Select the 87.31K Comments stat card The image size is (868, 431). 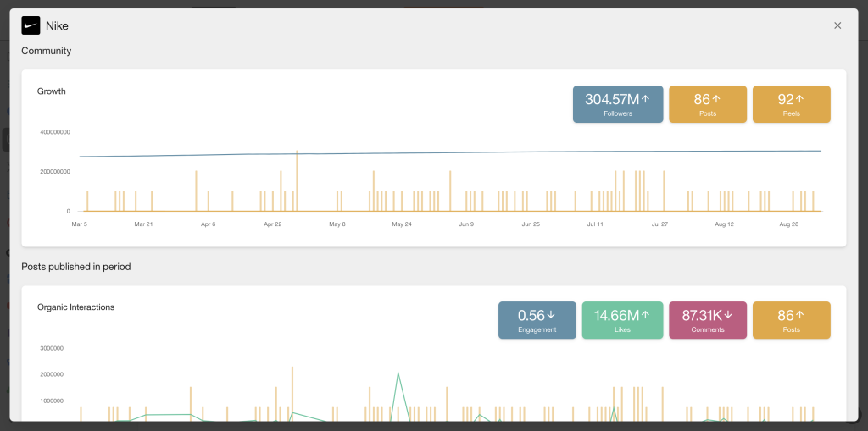[x=708, y=320]
